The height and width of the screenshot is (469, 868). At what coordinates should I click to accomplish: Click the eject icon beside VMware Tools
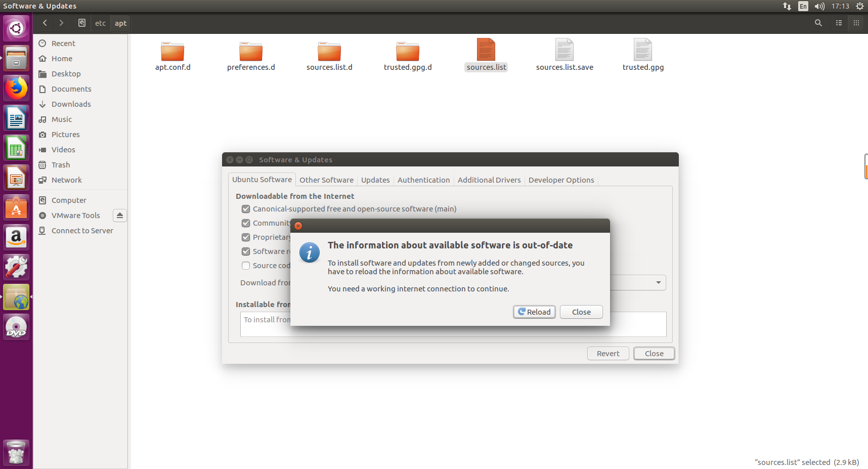point(119,215)
